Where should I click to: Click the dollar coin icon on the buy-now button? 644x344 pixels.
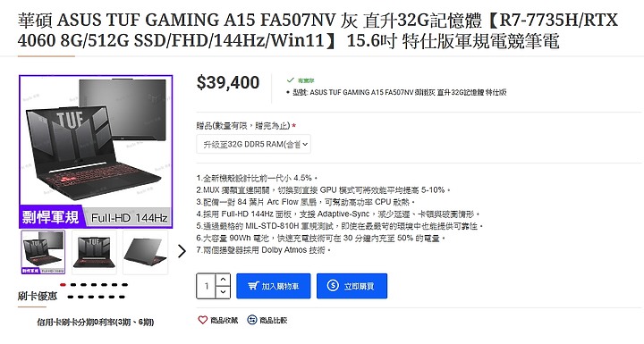click(x=332, y=285)
